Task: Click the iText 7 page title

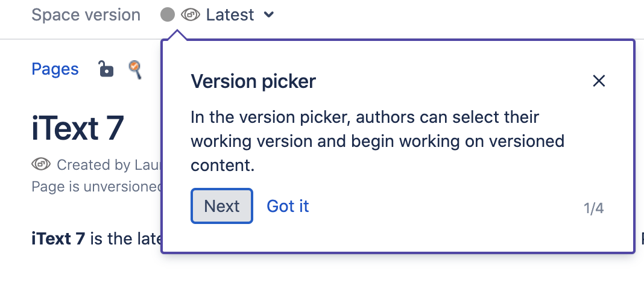Action: (x=78, y=127)
